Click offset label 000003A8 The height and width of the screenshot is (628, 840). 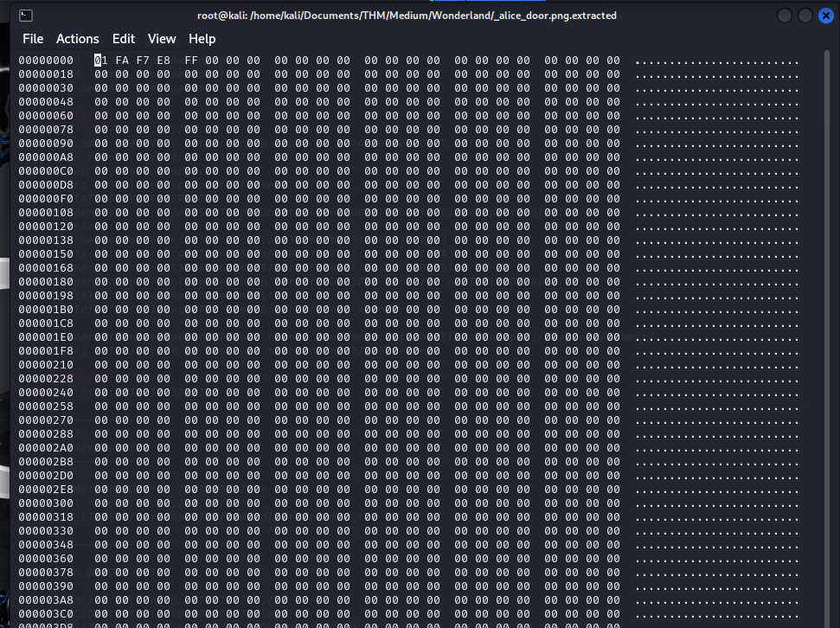pyautogui.click(x=46, y=600)
